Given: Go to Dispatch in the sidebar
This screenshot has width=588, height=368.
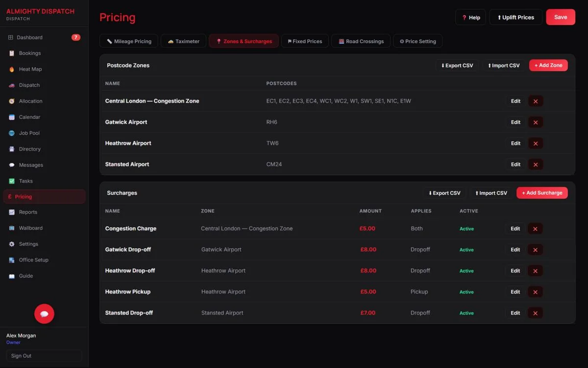Looking at the screenshot, I should (44, 85).
